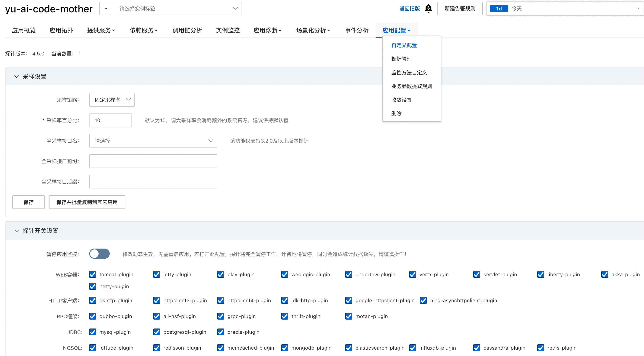Click the app switcher caret beside the app name
644x356 pixels.
click(x=106, y=9)
